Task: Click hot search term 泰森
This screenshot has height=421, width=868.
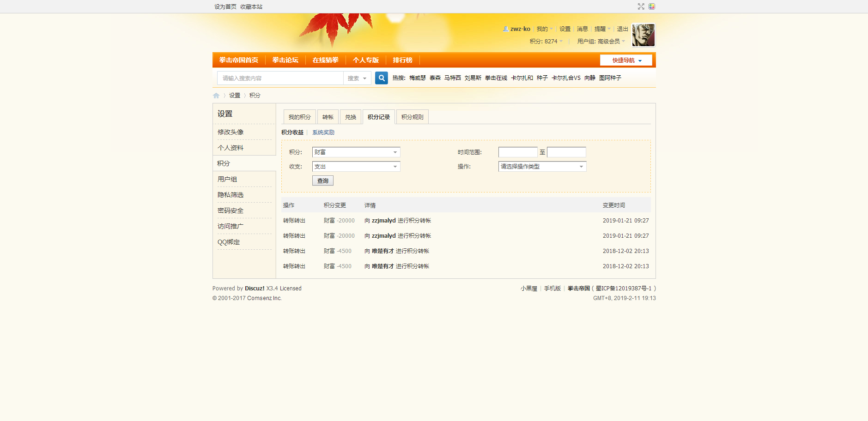Action: [x=435, y=78]
